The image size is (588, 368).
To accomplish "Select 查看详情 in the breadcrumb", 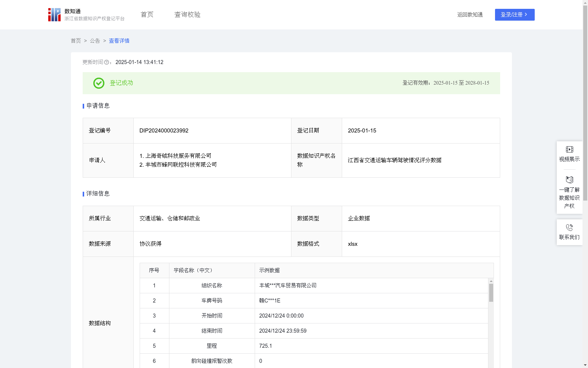I will 119,41.
